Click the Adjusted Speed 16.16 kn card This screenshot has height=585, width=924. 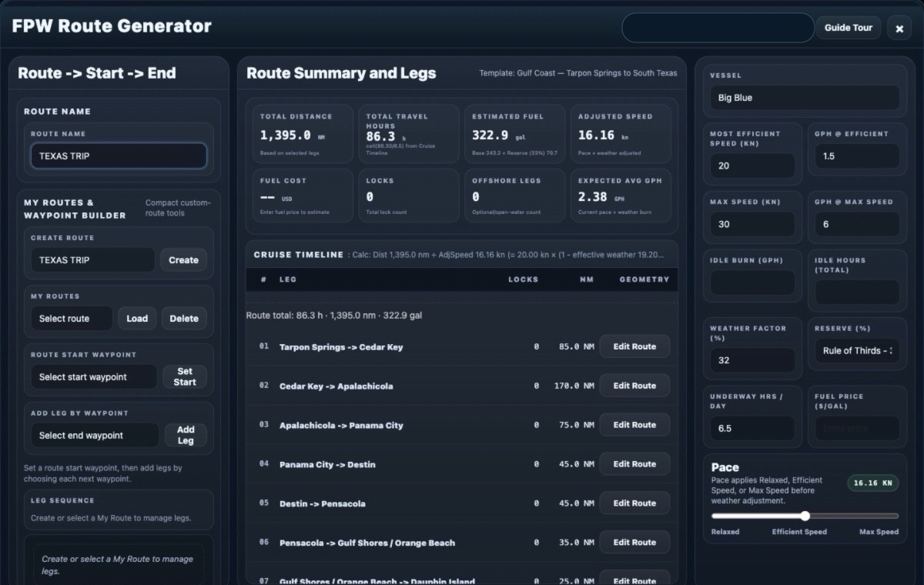[x=621, y=135]
